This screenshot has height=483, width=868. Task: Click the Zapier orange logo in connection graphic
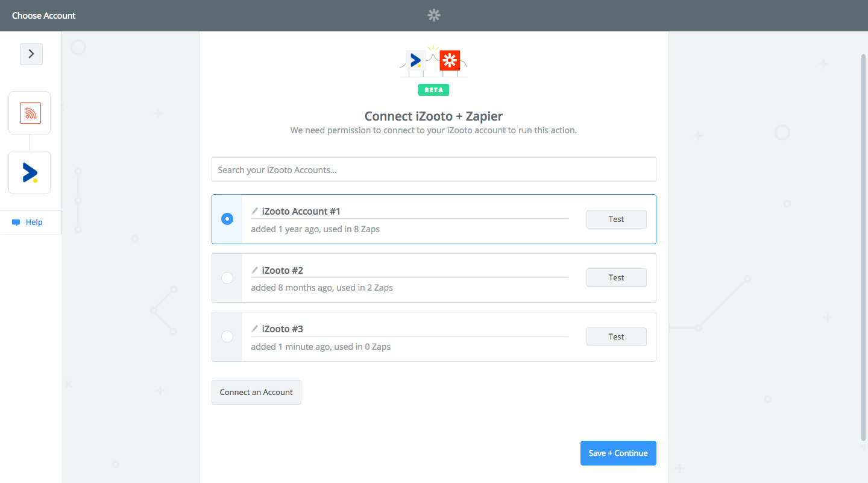450,60
